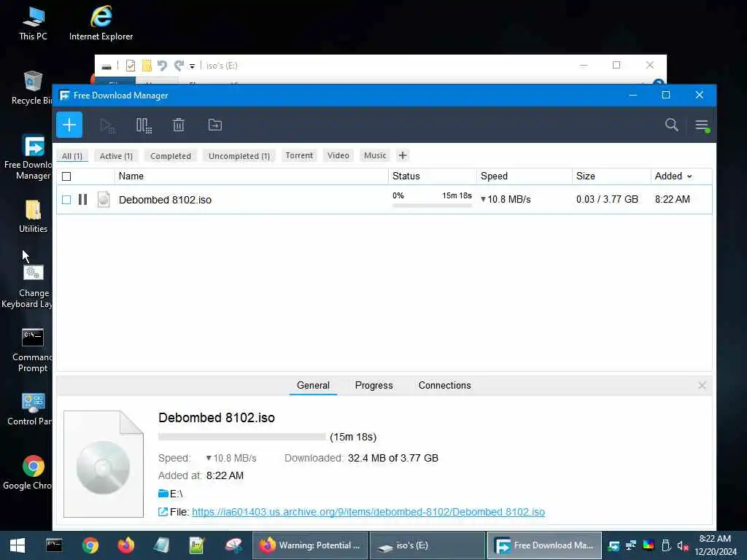
Task: Switch to the Connections tab
Action: 444,385
